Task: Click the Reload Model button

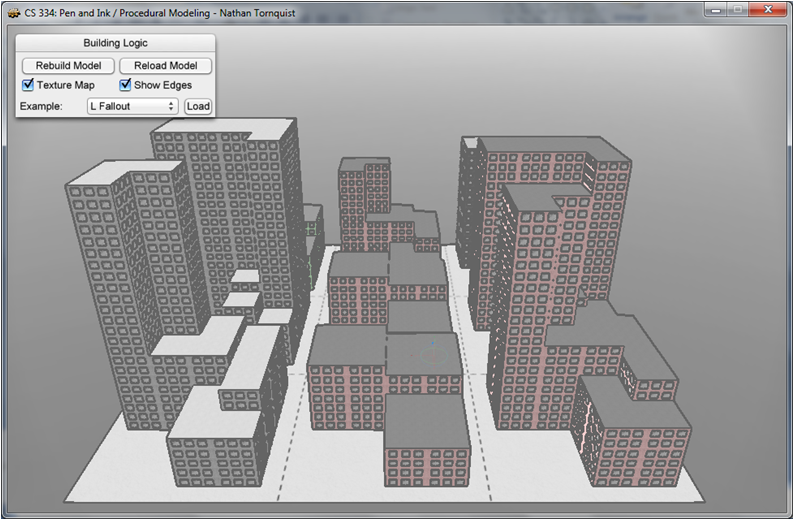Action: 166,66
